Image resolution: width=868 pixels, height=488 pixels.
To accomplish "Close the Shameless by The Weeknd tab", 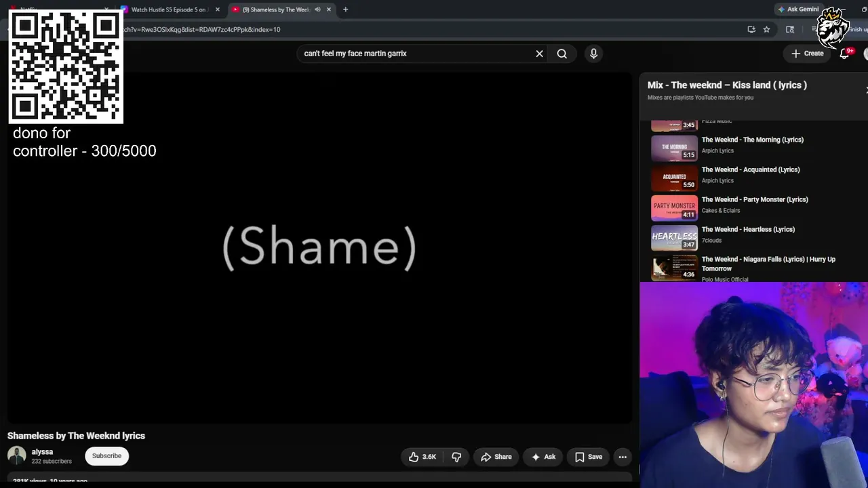I will click(x=329, y=9).
